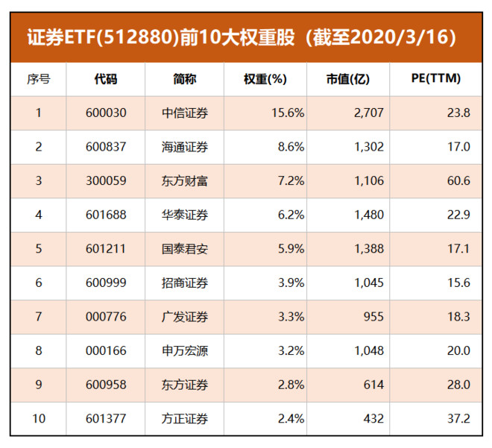Select market cap 1,045
The width and height of the screenshot is (492, 448).
click(369, 283)
